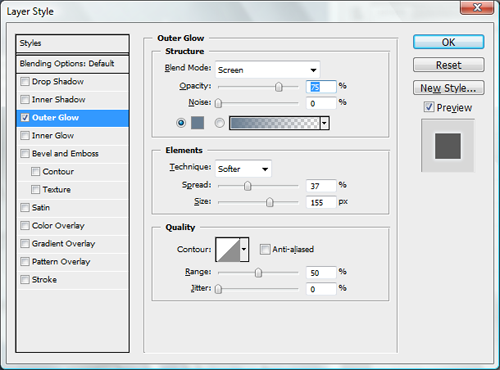Screen dimensions: 500x370
Task: Uncheck the Outer Glow checkbox
Action: [x=25, y=117]
